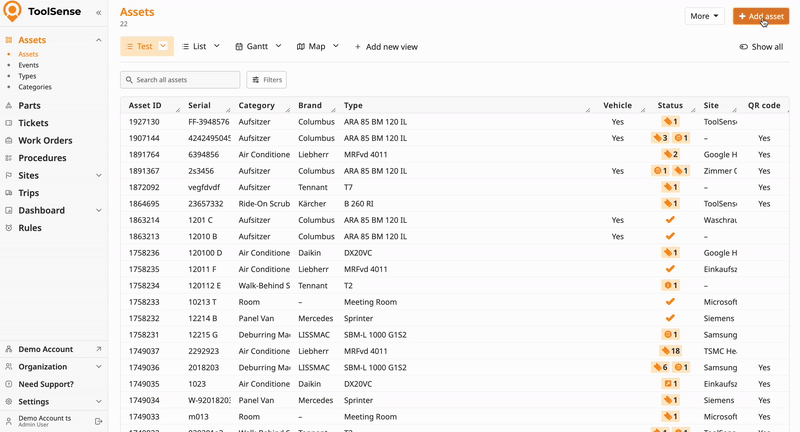Click the user avatar icon at sidebar bottom
This screenshot has width=800, height=432.
9,421
